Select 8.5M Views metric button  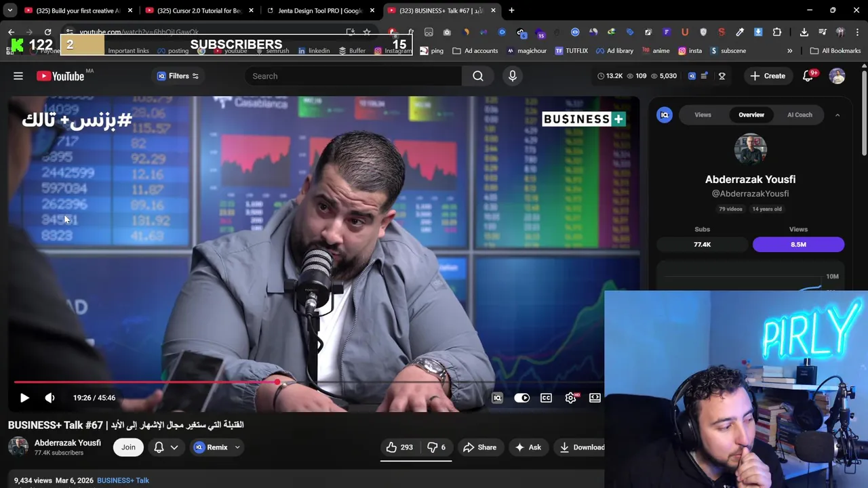pos(798,244)
